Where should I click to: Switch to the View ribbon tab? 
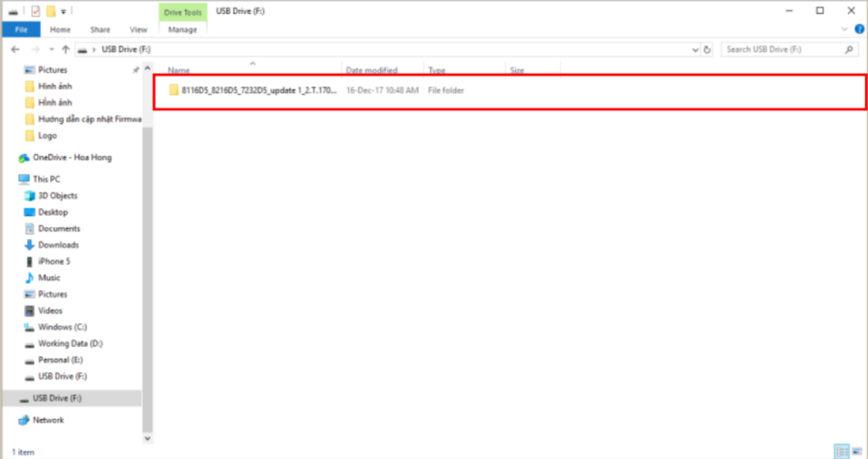(139, 29)
